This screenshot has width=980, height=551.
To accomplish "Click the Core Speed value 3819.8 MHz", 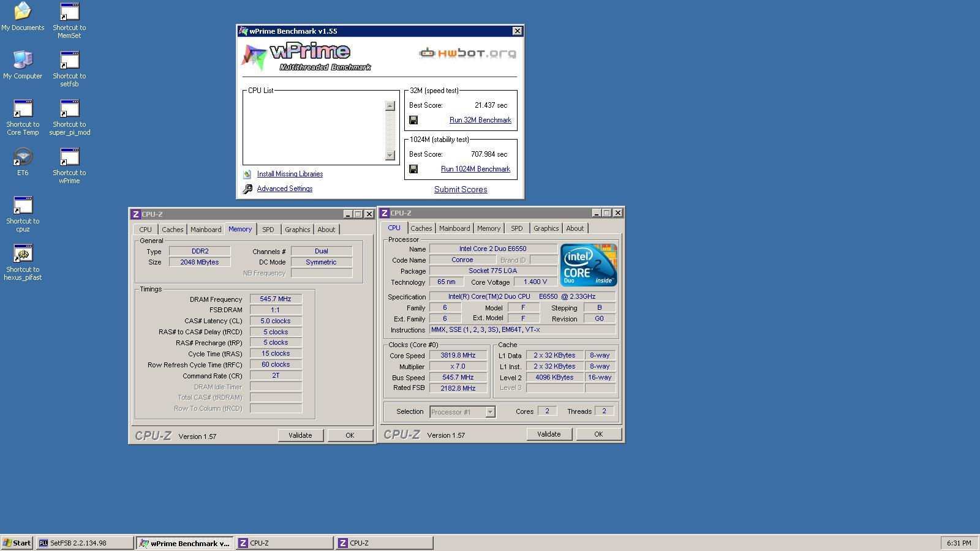I will pos(458,355).
